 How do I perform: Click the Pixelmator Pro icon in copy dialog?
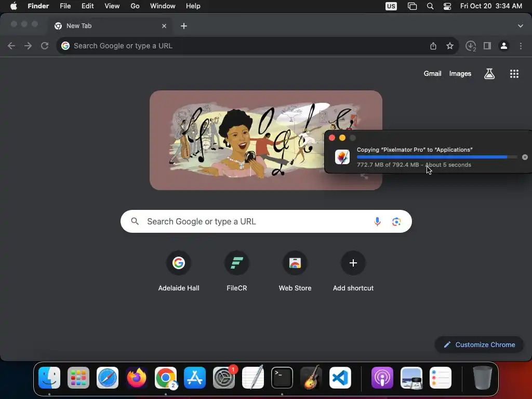click(x=342, y=157)
